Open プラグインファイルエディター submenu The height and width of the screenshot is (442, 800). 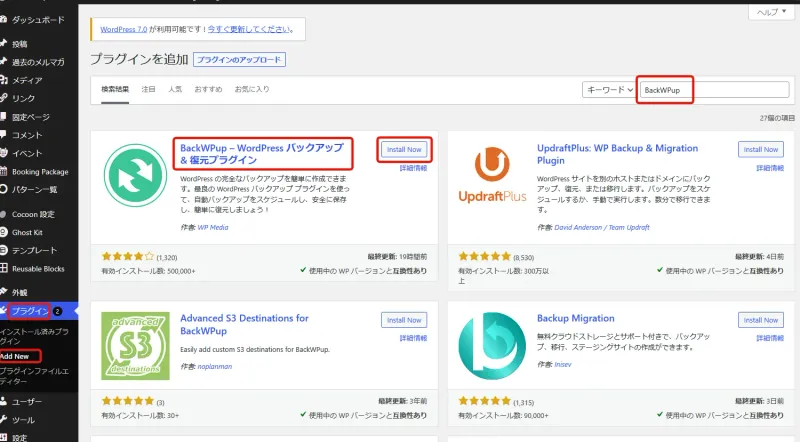[34, 376]
